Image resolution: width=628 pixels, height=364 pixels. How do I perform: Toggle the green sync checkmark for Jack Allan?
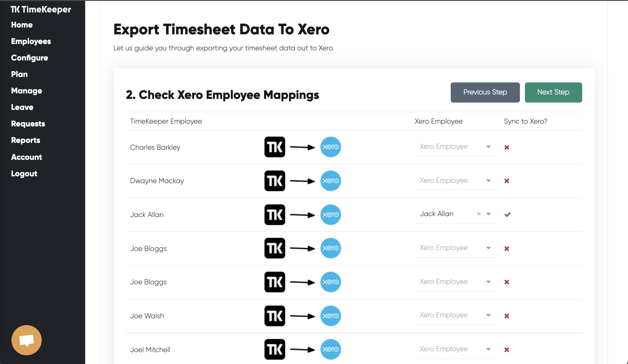pyautogui.click(x=507, y=214)
